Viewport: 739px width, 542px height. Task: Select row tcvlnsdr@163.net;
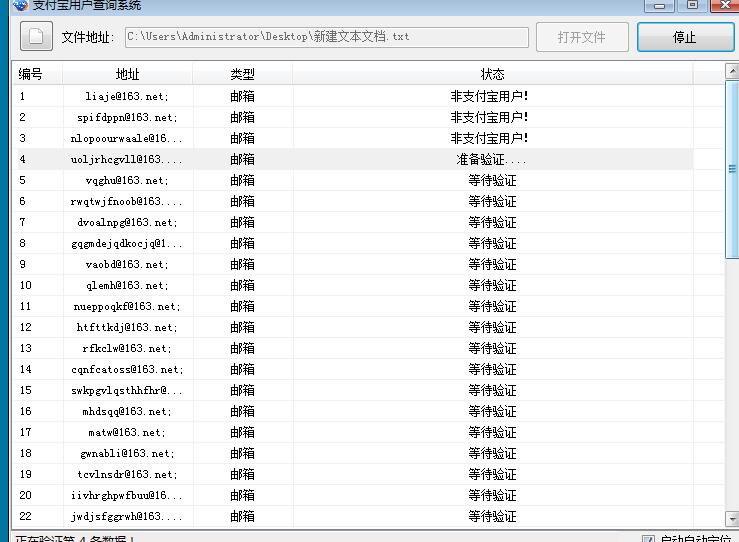tap(353, 474)
